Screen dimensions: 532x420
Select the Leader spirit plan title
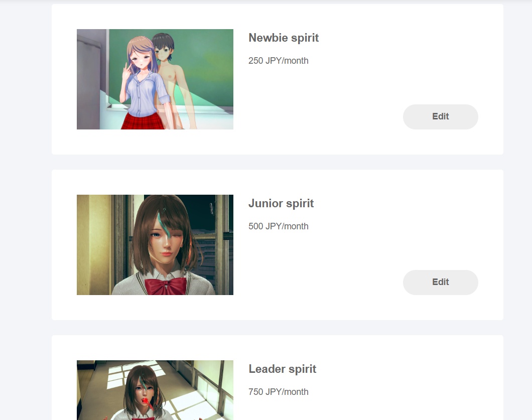(282, 369)
